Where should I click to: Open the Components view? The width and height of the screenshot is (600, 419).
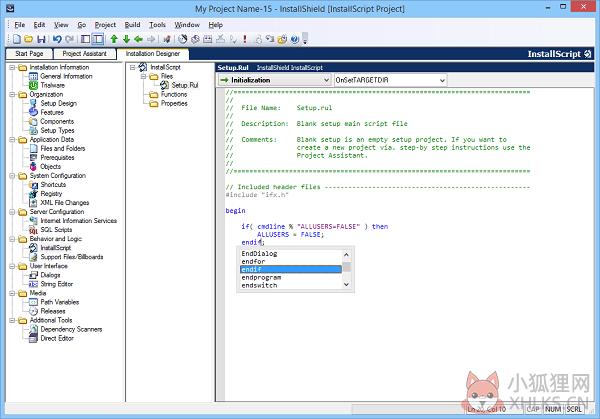[x=57, y=122]
